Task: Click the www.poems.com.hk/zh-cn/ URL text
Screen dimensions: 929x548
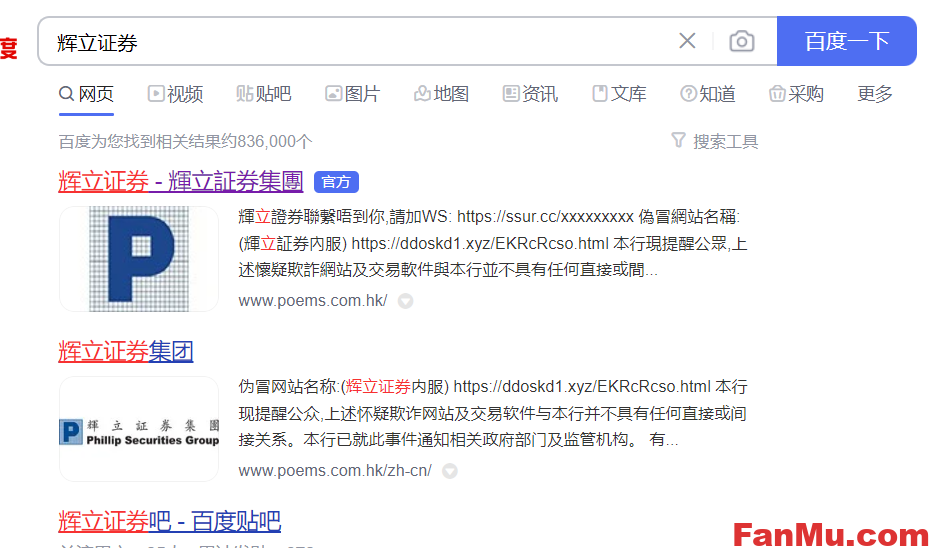Action: [335, 471]
